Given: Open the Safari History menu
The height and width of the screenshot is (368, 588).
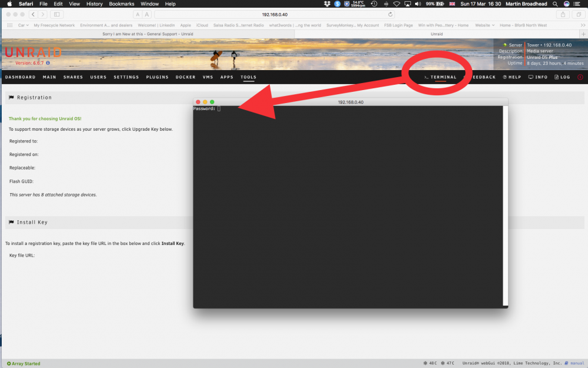Looking at the screenshot, I should pyautogui.click(x=94, y=4).
